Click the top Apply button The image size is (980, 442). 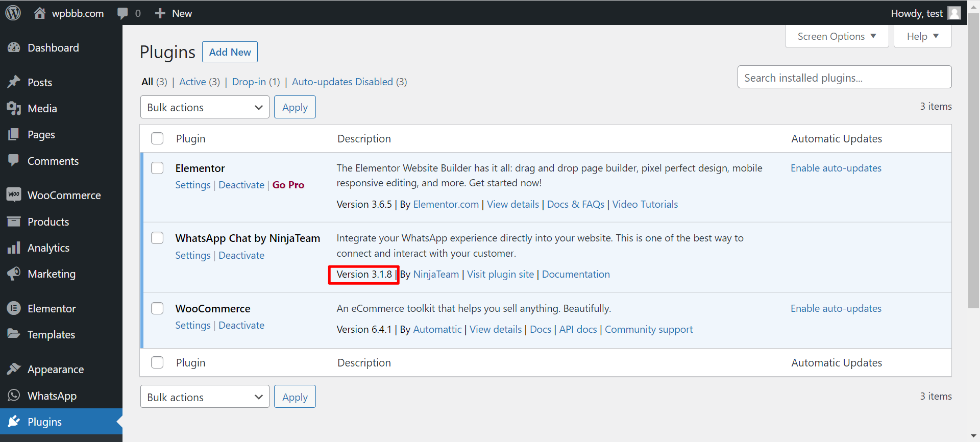[x=295, y=107]
